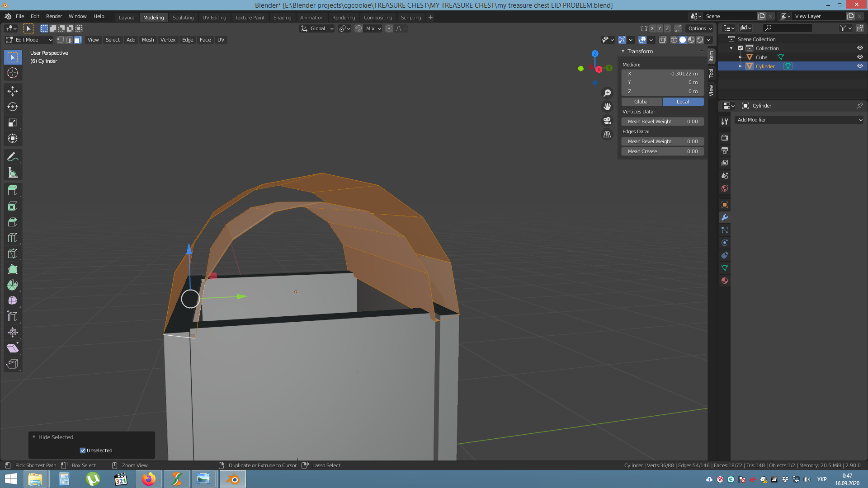Choose the Measure tool
Image resolution: width=868 pixels, height=488 pixels.
(x=13, y=173)
